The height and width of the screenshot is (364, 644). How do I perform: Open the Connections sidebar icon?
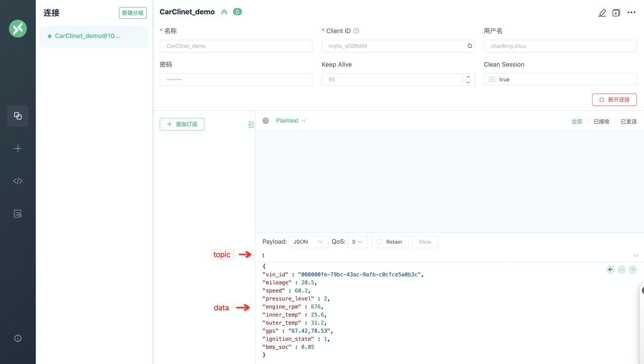point(18,116)
